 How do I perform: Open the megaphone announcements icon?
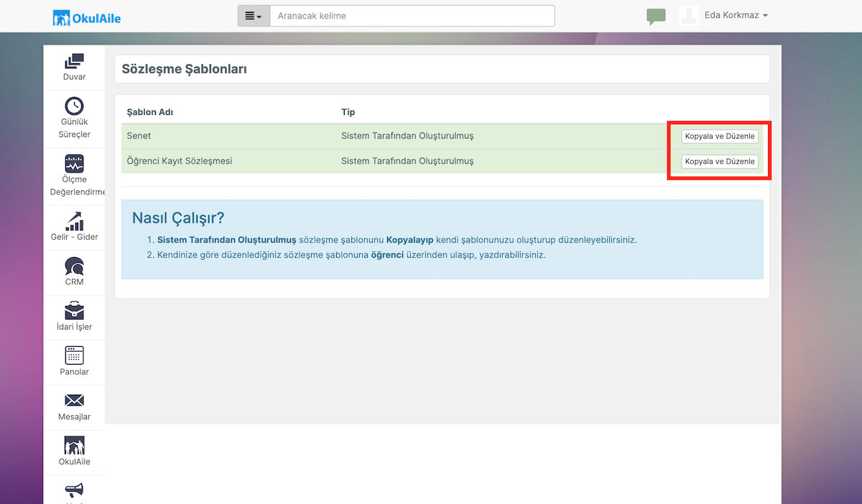point(74,491)
